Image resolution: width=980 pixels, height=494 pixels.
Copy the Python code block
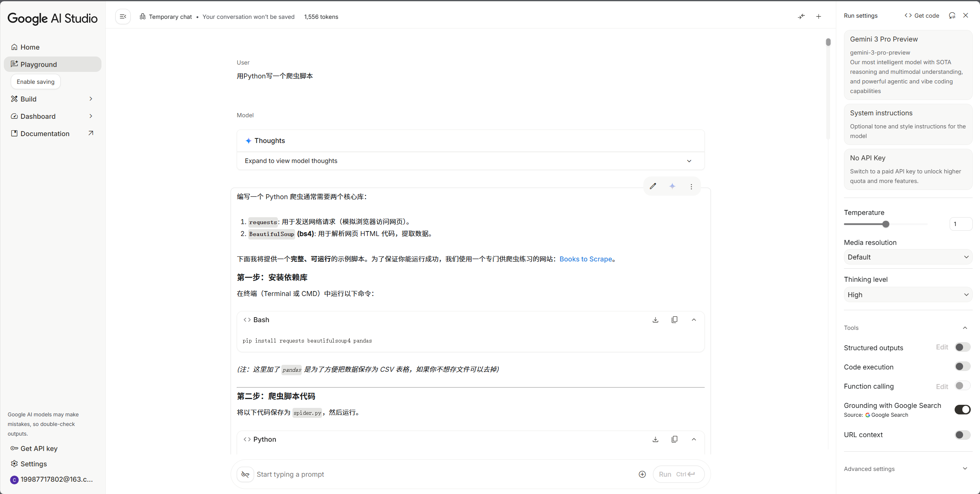tap(674, 439)
